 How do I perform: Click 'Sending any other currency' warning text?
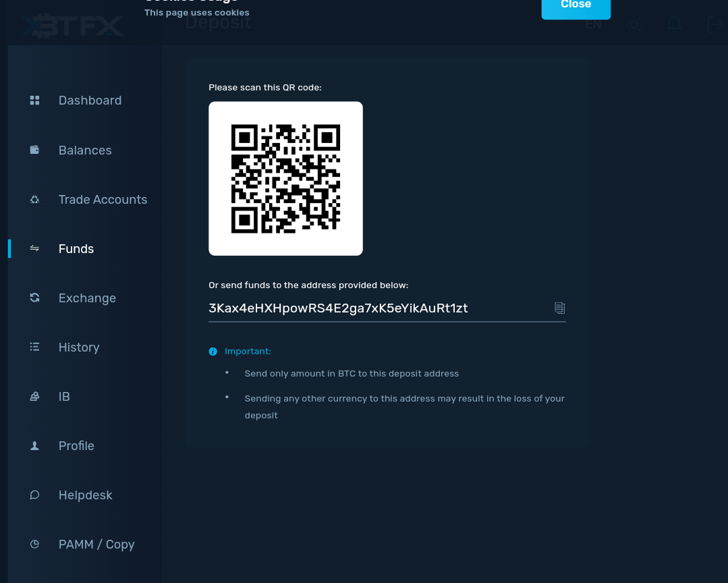[x=404, y=407]
